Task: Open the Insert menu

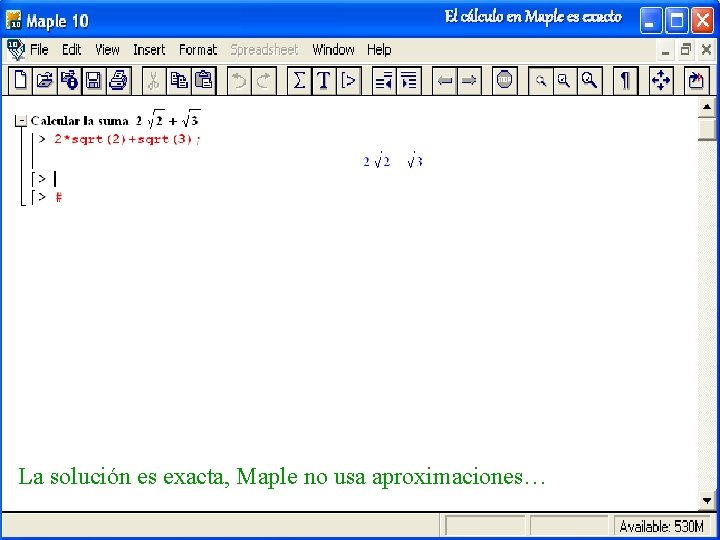Action: 149,50
